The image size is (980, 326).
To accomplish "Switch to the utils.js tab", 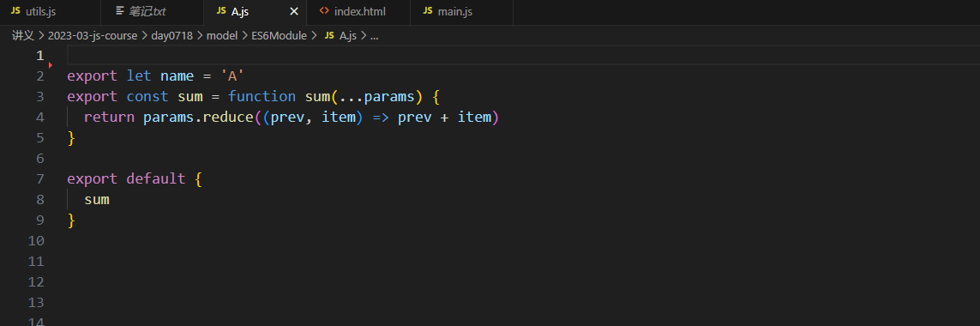I will [50, 12].
